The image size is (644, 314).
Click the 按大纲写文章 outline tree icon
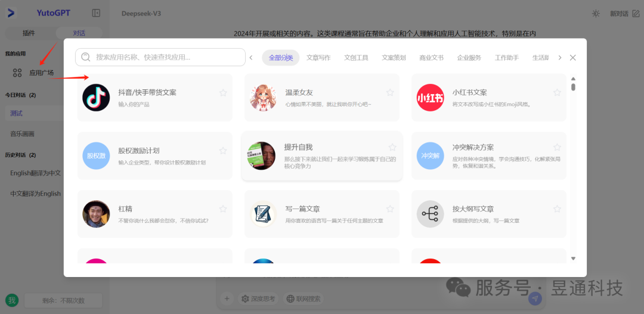tap(431, 214)
